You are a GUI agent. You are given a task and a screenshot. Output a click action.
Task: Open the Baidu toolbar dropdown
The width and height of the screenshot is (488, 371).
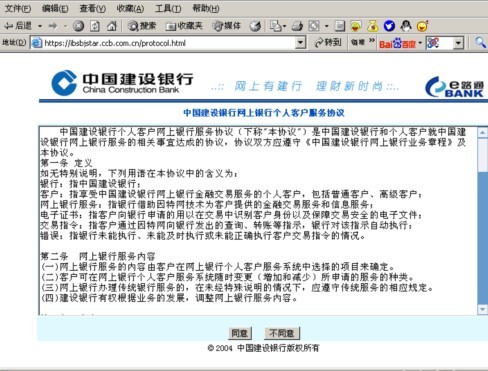[420, 43]
